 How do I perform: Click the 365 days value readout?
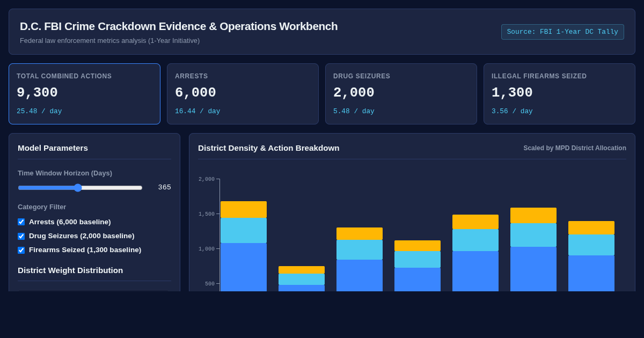pyautogui.click(x=164, y=187)
